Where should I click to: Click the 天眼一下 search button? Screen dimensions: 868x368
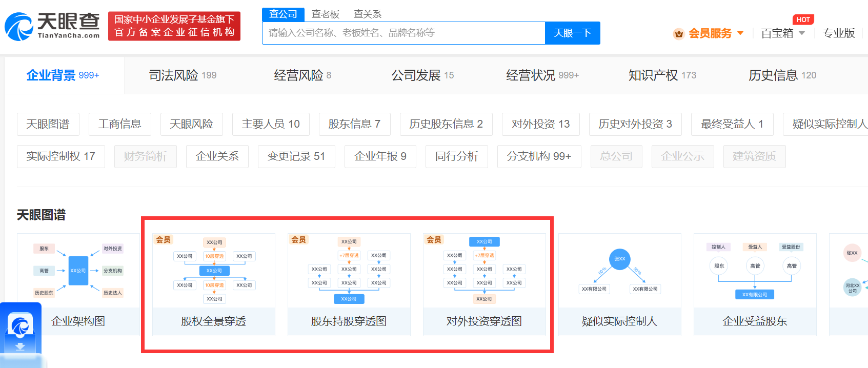pyautogui.click(x=572, y=33)
